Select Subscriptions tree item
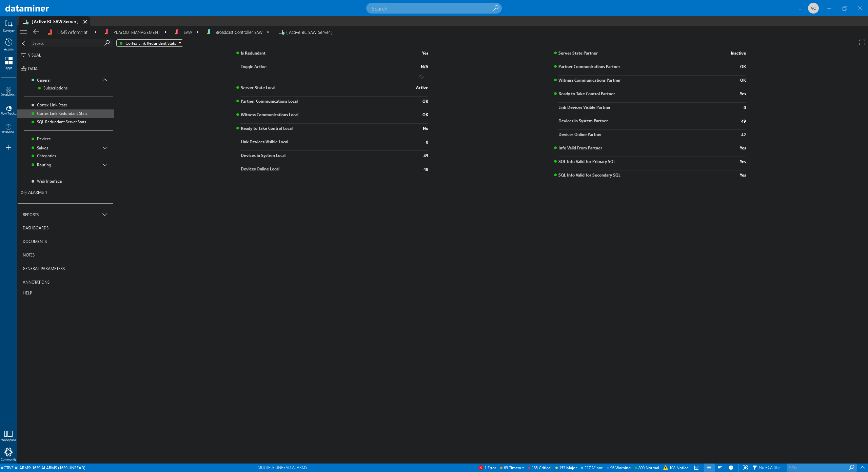 click(x=55, y=88)
